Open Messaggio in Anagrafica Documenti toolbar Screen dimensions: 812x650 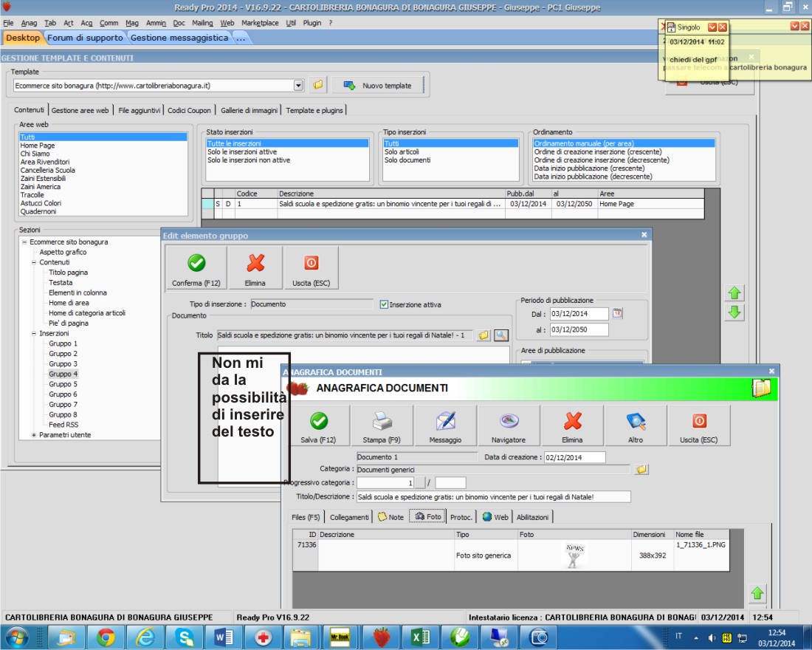(x=445, y=425)
